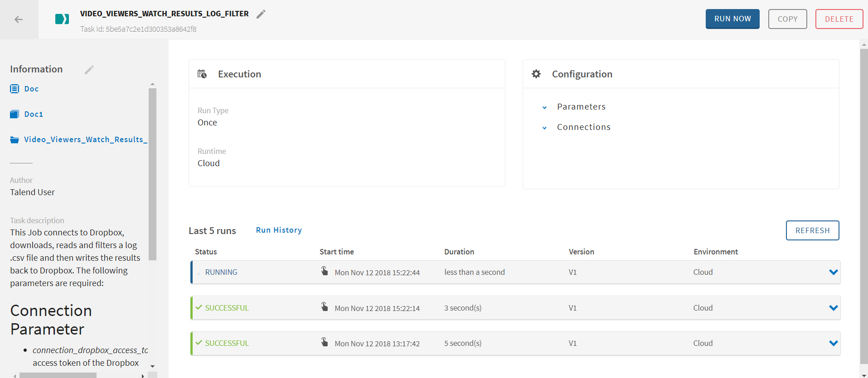
Task: Edit task name with pencil icon
Action: click(x=261, y=14)
